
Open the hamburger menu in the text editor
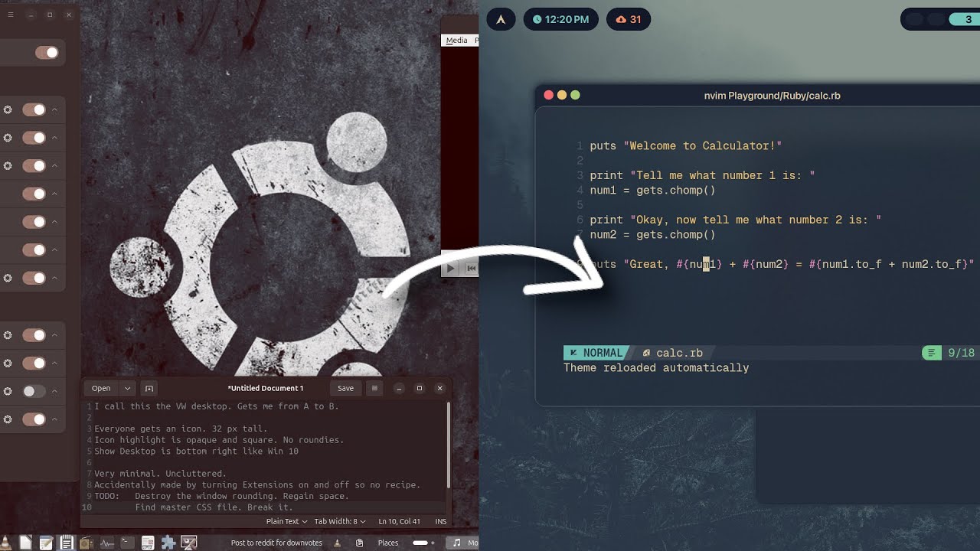tap(374, 388)
